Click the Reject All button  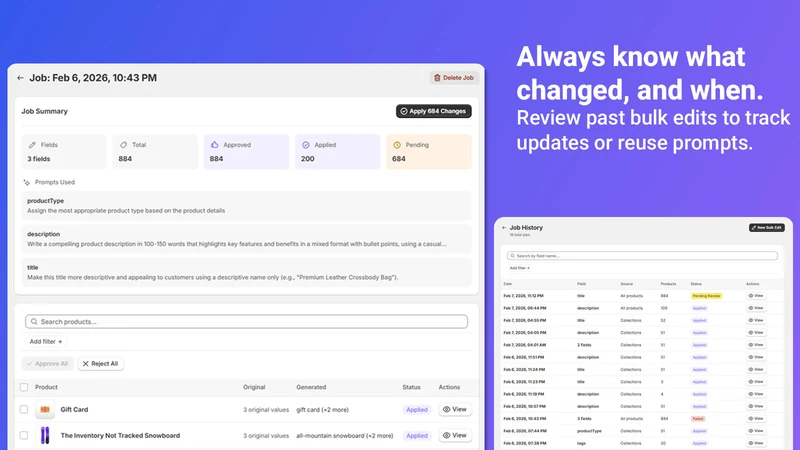(101, 364)
